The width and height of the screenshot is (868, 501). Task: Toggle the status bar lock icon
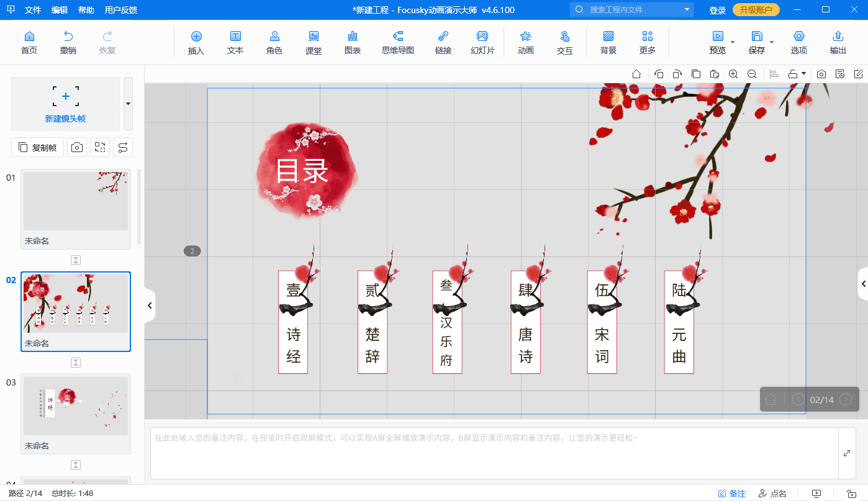click(x=851, y=494)
